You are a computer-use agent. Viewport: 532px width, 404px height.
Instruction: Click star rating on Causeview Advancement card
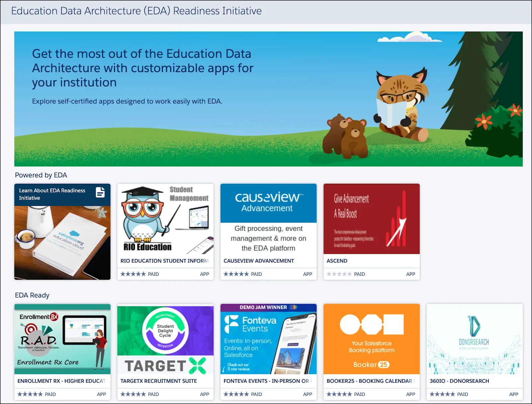pyautogui.click(x=236, y=274)
